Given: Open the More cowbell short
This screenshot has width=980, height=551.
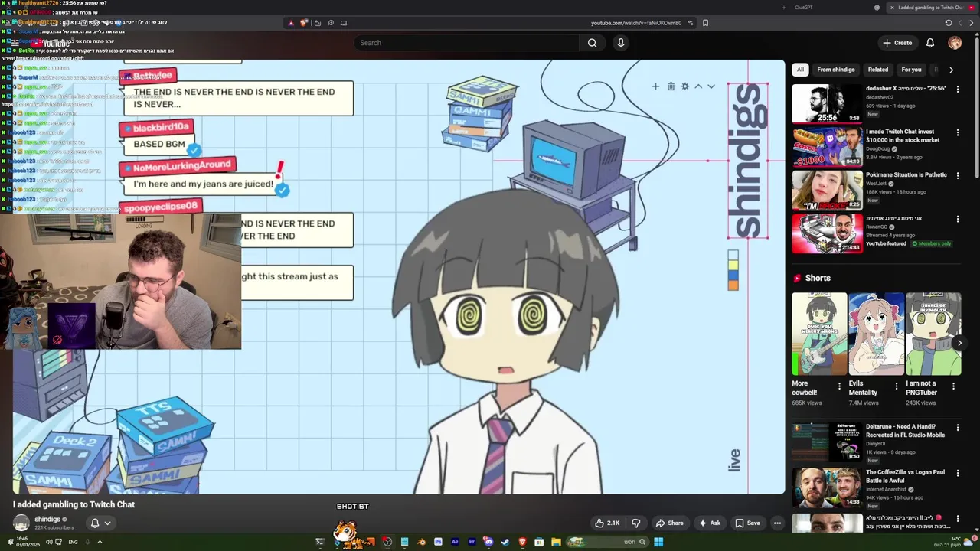Looking at the screenshot, I should 819,334.
